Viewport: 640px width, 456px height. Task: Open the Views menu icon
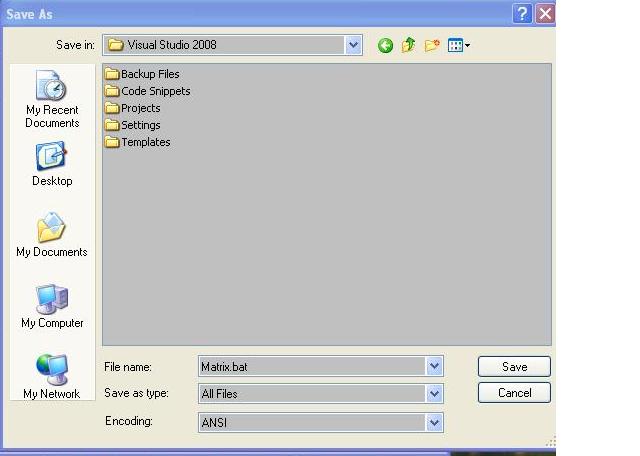[x=458, y=45]
